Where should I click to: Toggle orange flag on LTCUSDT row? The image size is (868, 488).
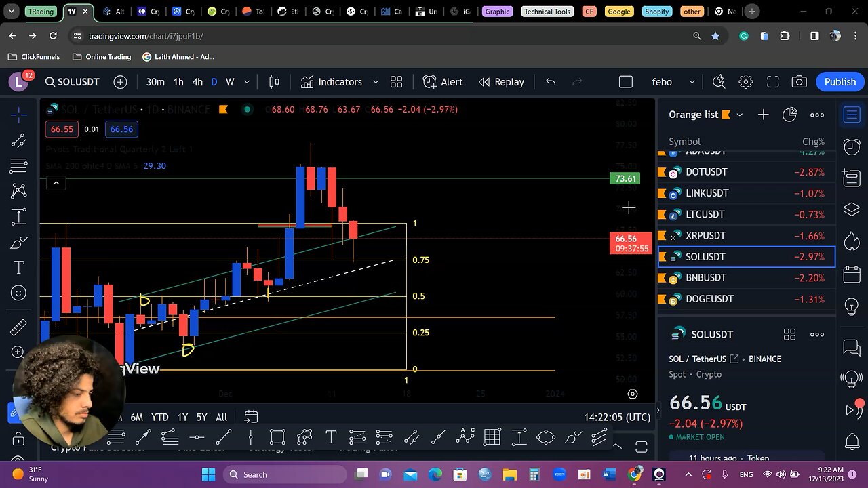click(x=663, y=214)
